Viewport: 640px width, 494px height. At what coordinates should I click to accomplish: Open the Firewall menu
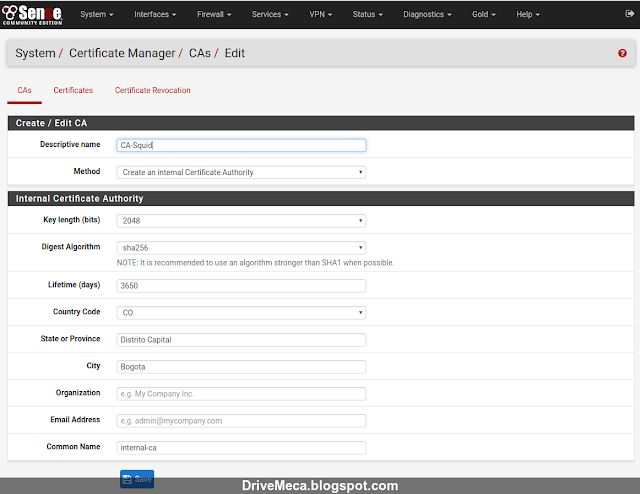214,14
